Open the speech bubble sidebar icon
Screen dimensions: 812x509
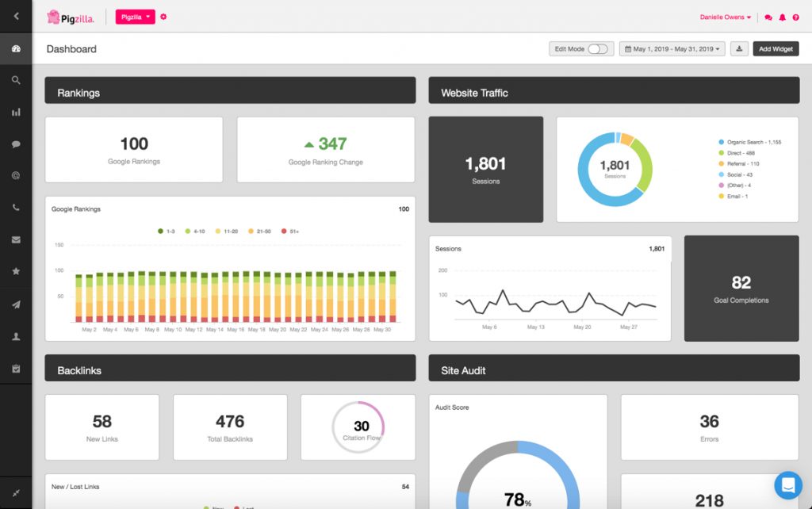pos(16,144)
